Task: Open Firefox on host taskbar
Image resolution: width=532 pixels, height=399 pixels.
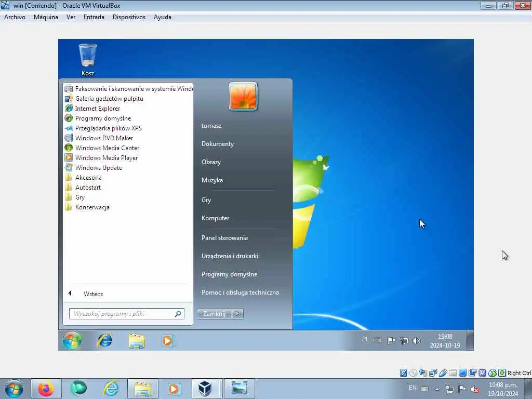Action: coord(46,389)
